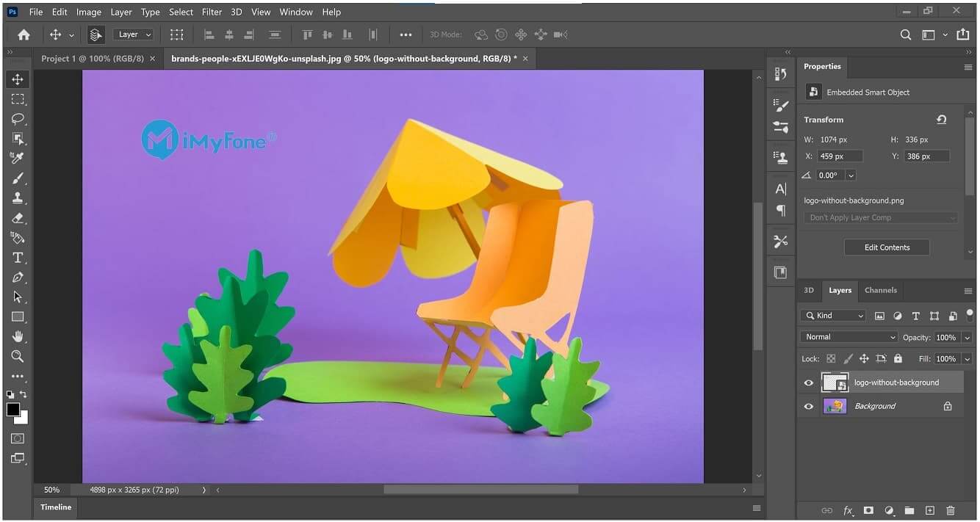Screen dimensions: 980x522
Task: Open the Kind filter dropdown
Action: point(832,315)
